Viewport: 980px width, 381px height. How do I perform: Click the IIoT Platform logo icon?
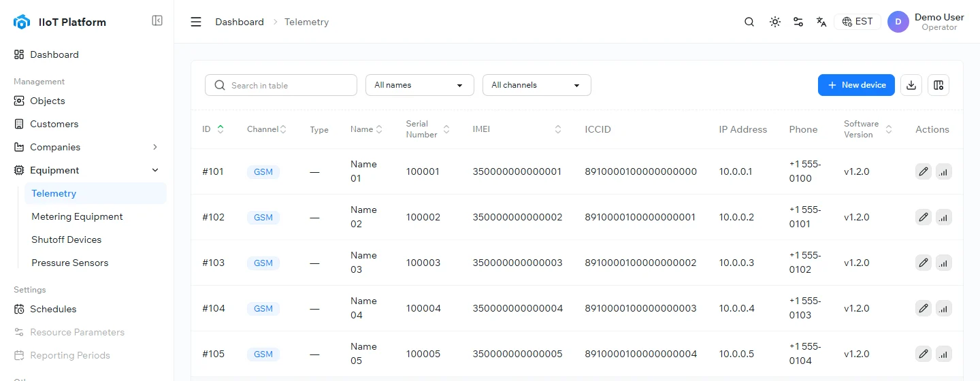22,22
